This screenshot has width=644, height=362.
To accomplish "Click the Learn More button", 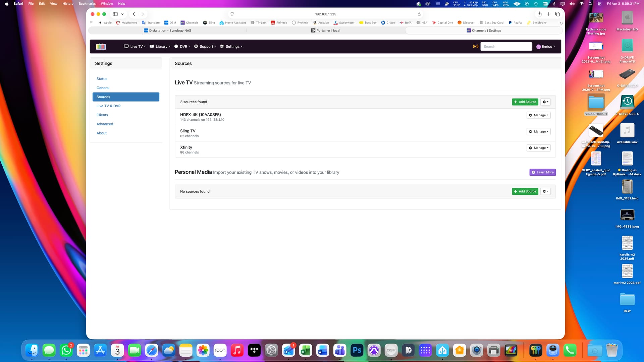I will (x=542, y=172).
